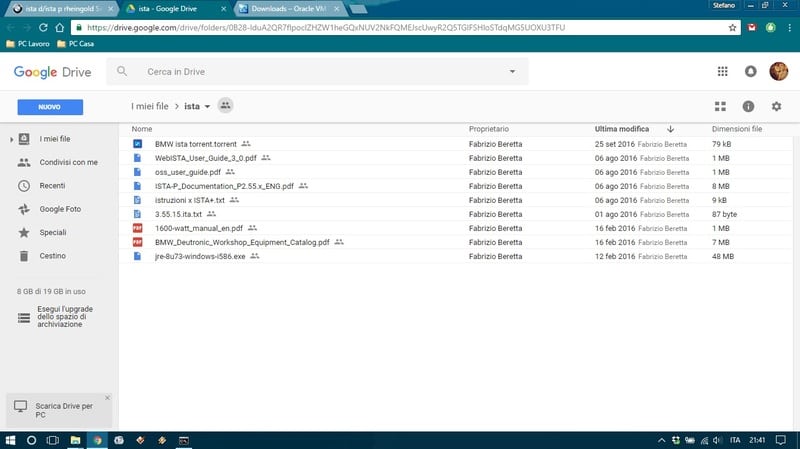Click the browser address bar URL

click(x=326, y=28)
